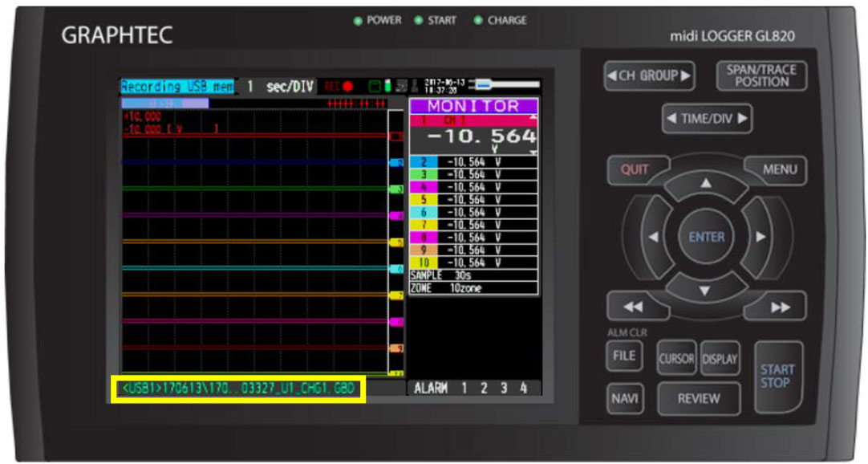Viewport: 868px width, 464px height.
Task: Click the fast rewind key
Action: tap(634, 307)
